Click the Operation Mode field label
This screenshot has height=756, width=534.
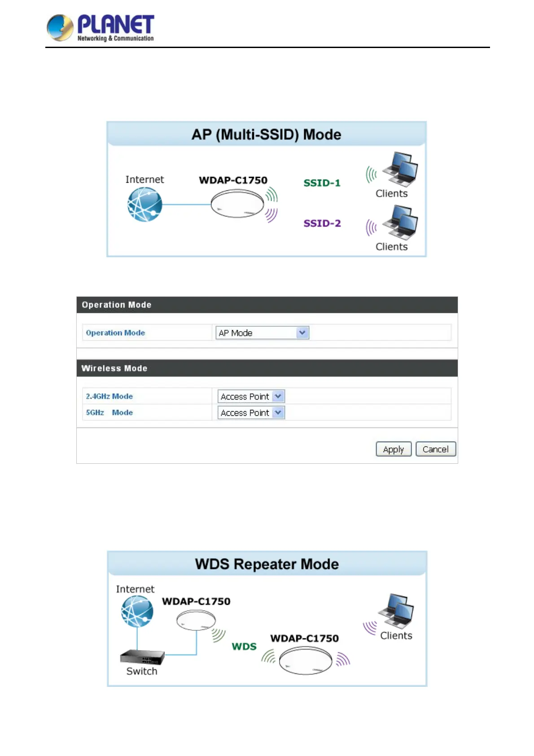coord(115,333)
